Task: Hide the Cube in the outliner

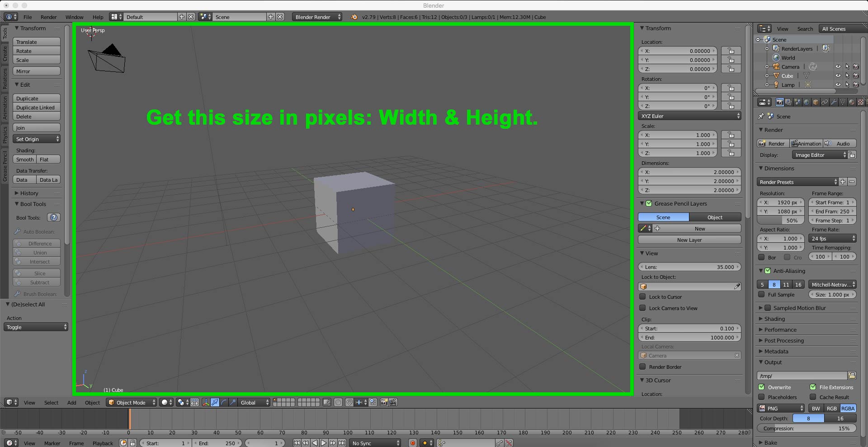Action: pos(839,75)
